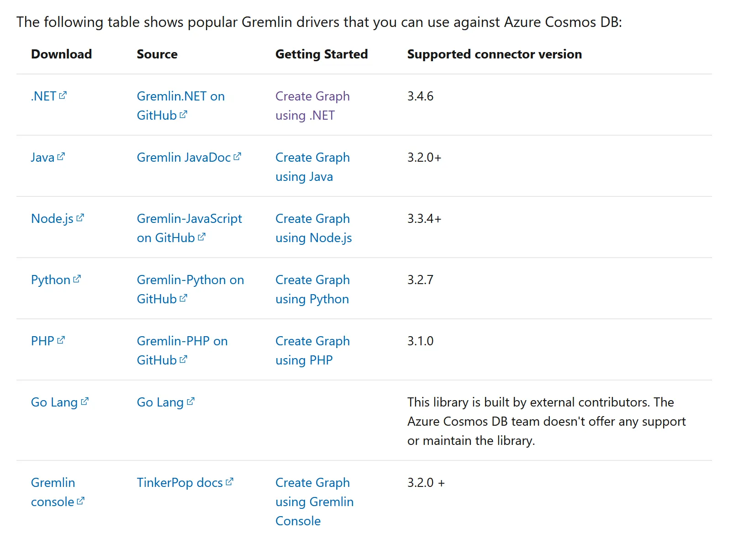Screen dimensions: 733x560
Task: Open the Go Lang source link
Action: click(x=160, y=402)
